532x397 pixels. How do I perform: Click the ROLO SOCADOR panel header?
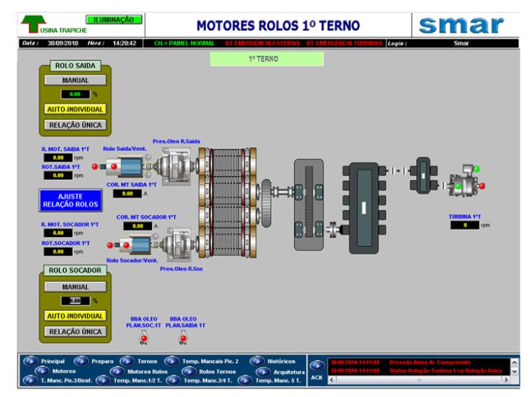[75, 271]
